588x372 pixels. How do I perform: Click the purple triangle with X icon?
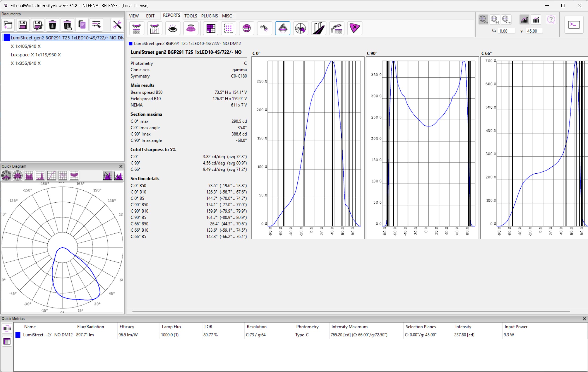coord(355,28)
